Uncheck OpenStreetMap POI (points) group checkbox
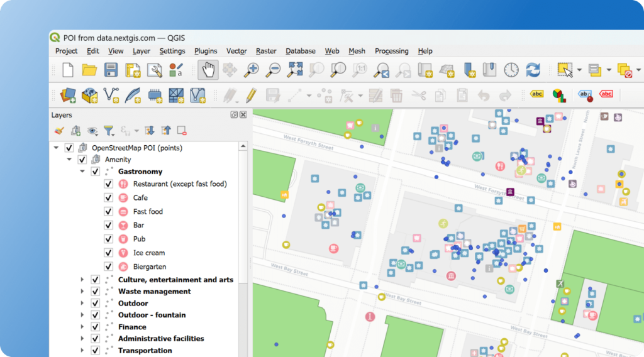The width and height of the screenshot is (644, 357). point(69,148)
